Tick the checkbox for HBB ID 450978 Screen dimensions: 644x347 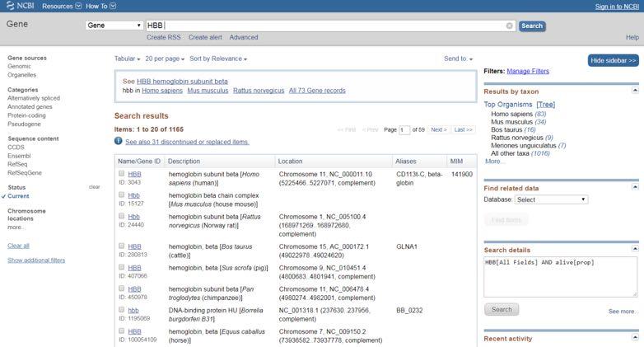[x=122, y=288]
